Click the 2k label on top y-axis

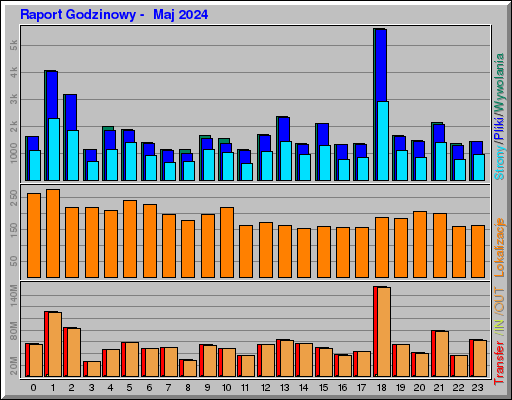(x=13, y=126)
